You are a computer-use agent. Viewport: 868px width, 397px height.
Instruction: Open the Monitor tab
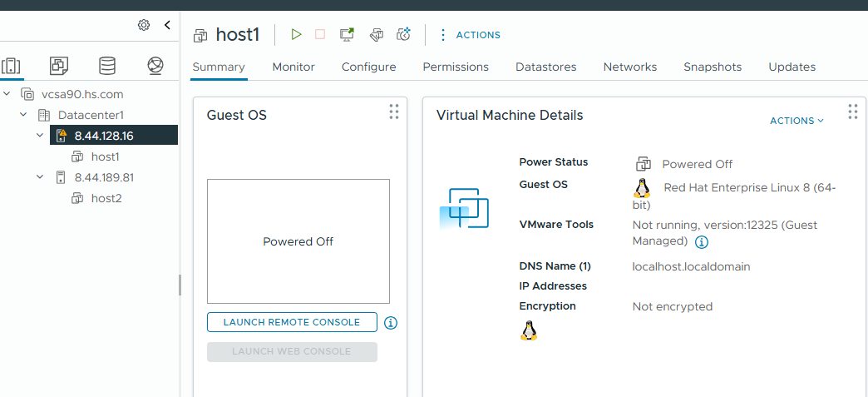[293, 67]
